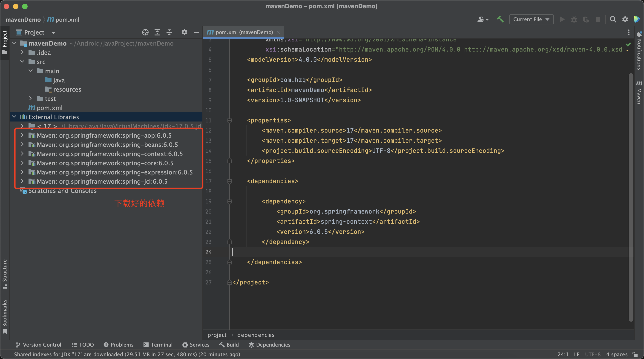The height and width of the screenshot is (359, 644).
Task: Open the Project panel options gear
Action: (x=184, y=32)
